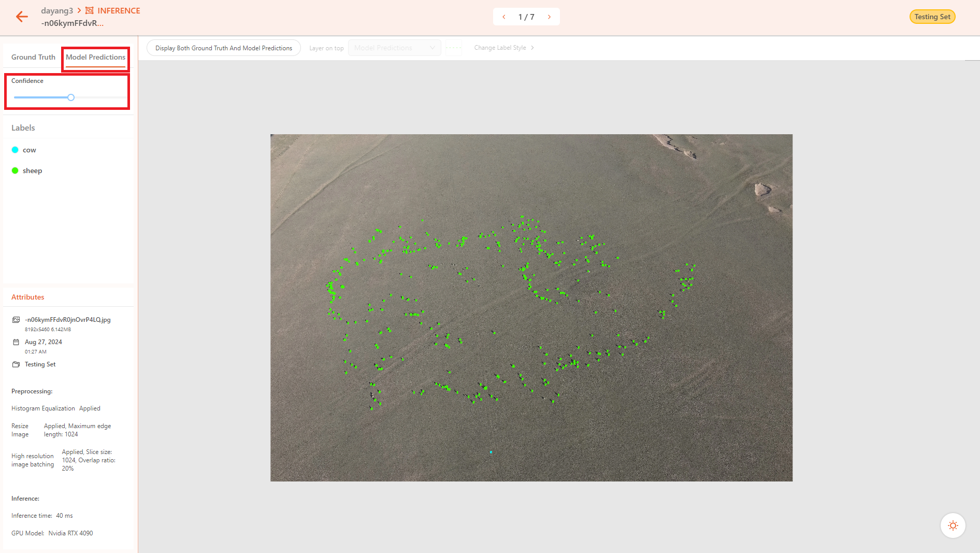Select the sheep label text
This screenshot has width=980, height=553.
tap(32, 171)
